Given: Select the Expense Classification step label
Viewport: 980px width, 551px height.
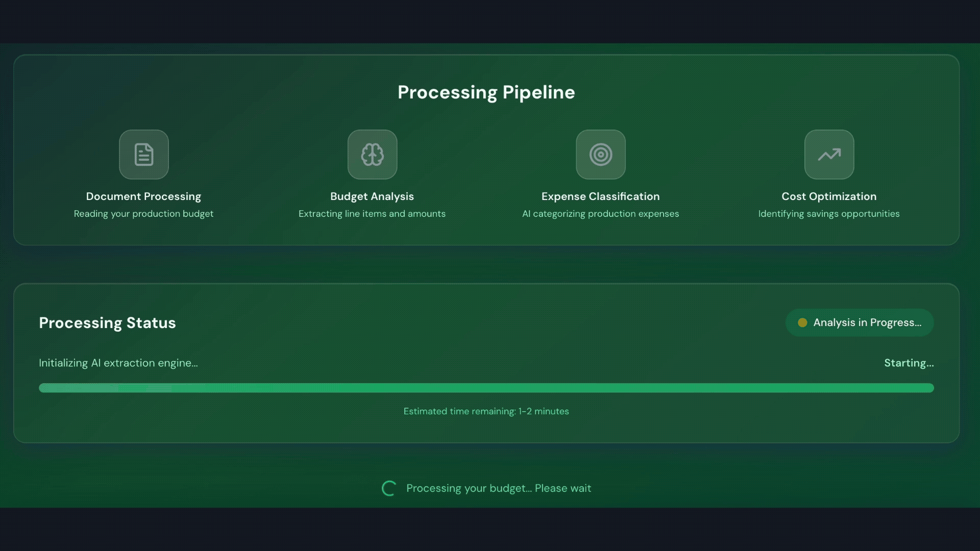Looking at the screenshot, I should tap(600, 196).
